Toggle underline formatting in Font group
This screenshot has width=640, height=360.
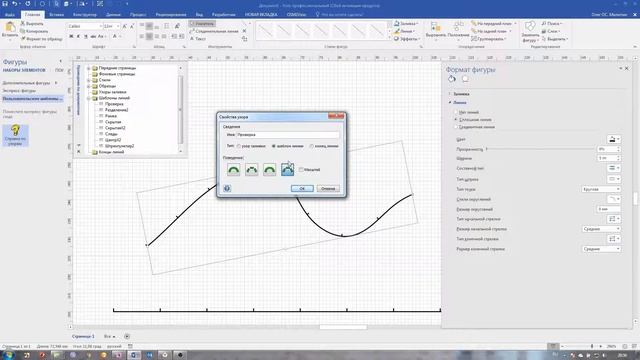[x=86, y=36]
